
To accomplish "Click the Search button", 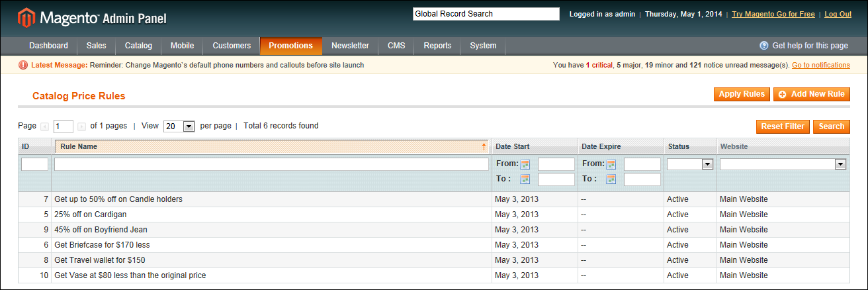I will pos(832,126).
